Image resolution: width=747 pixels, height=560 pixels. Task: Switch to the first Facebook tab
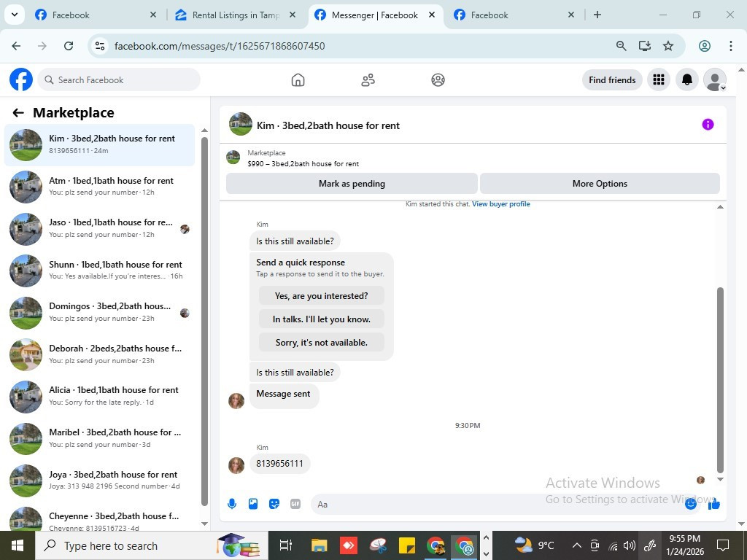(x=96, y=15)
